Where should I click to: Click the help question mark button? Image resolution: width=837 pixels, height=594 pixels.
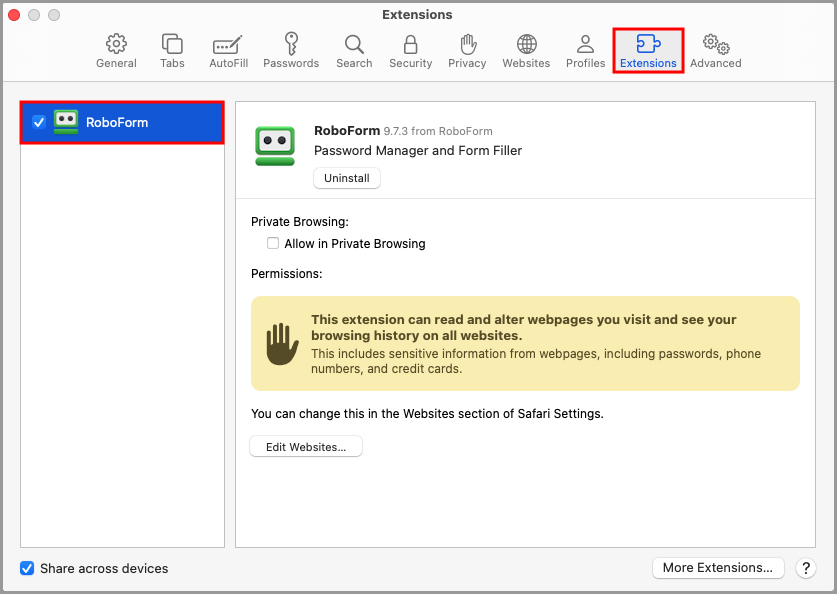806,568
